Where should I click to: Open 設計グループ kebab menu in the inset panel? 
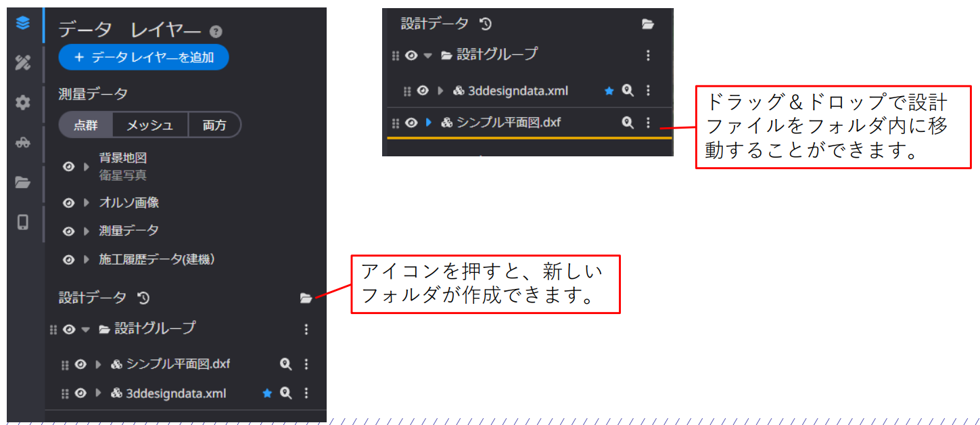648,55
